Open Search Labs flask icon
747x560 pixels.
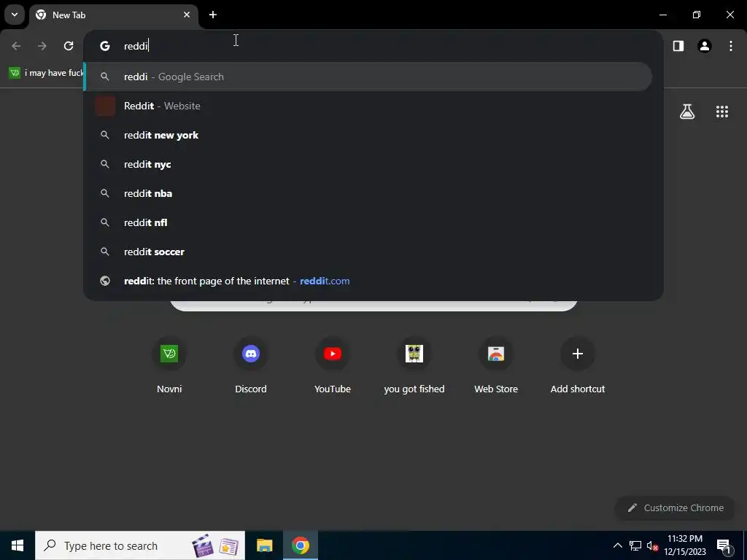687,112
